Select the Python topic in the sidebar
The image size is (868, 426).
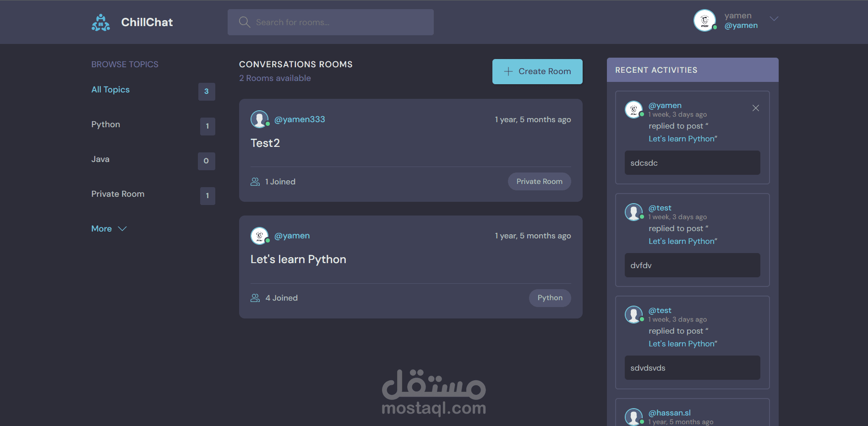click(x=105, y=124)
